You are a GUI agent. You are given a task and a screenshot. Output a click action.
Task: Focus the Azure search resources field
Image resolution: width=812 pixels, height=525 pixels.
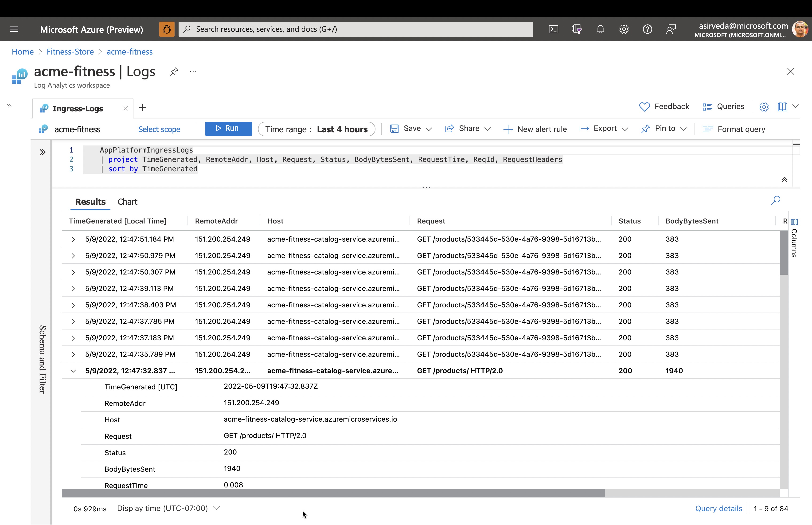[x=355, y=29]
